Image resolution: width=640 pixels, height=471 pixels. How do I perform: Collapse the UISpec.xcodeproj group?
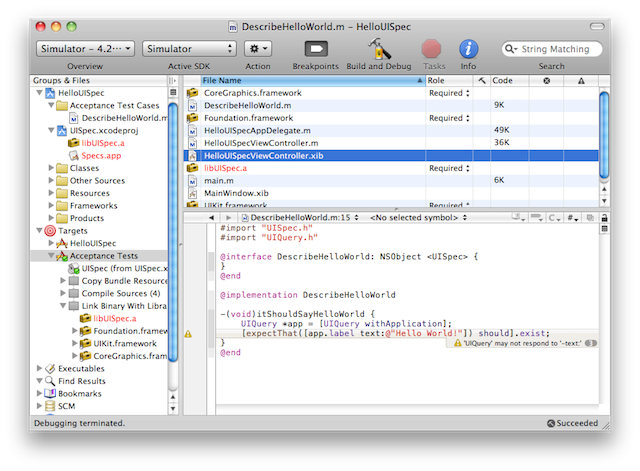point(51,130)
